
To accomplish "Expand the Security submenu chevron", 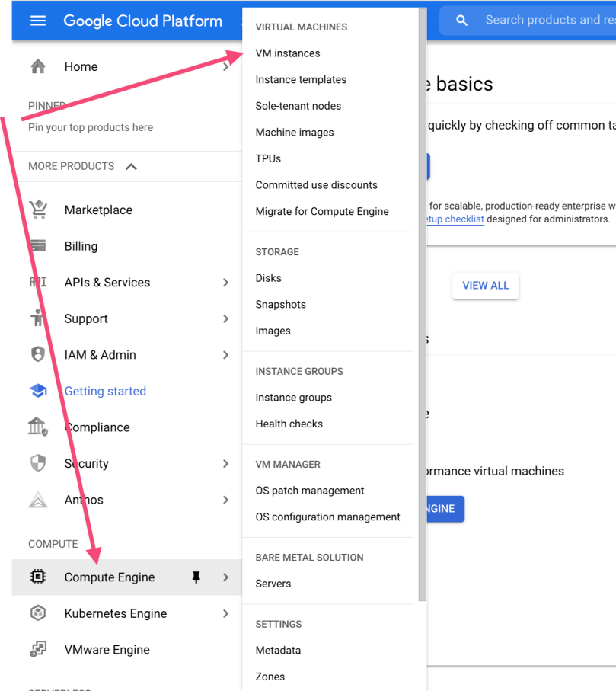I will [x=225, y=463].
